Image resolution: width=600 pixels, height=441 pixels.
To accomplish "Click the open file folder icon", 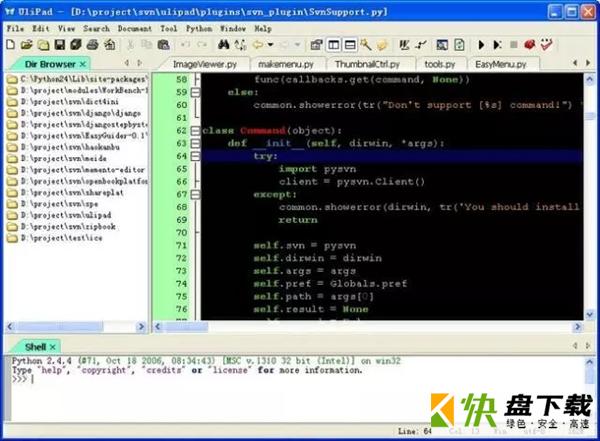I will pos(26,45).
